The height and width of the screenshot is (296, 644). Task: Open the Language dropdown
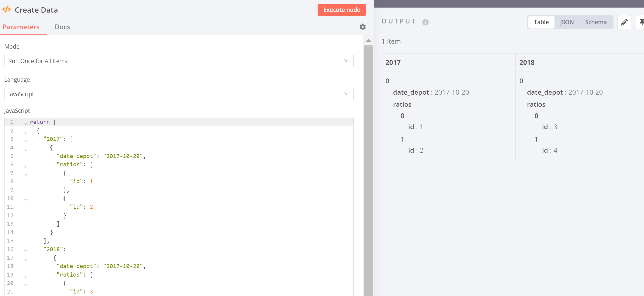pyautogui.click(x=179, y=94)
